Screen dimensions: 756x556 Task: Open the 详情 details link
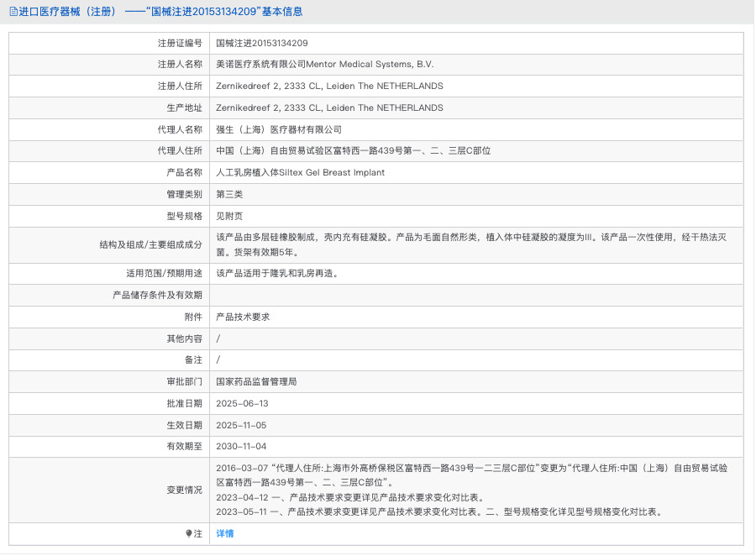pyautogui.click(x=225, y=533)
